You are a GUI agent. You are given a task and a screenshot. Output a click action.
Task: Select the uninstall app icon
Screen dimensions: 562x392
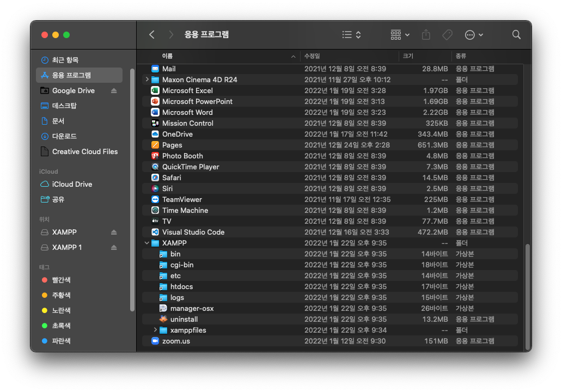(x=163, y=319)
